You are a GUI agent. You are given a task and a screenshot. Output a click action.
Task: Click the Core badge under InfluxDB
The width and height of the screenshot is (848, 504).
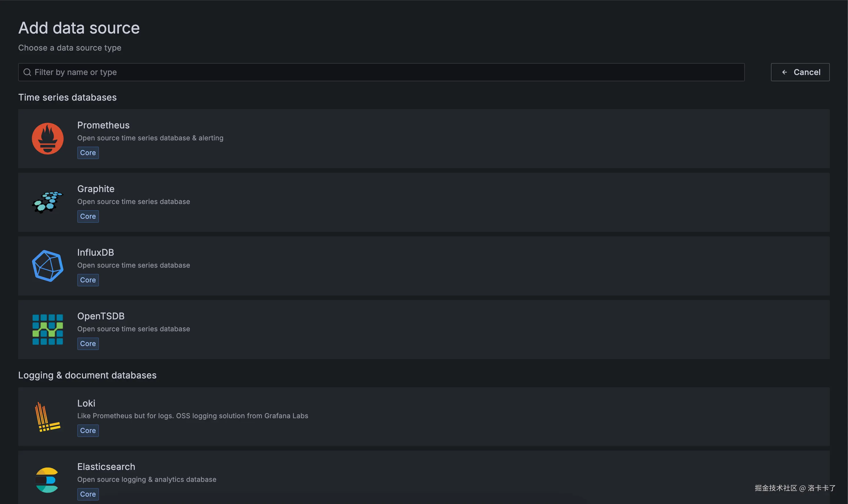point(88,280)
